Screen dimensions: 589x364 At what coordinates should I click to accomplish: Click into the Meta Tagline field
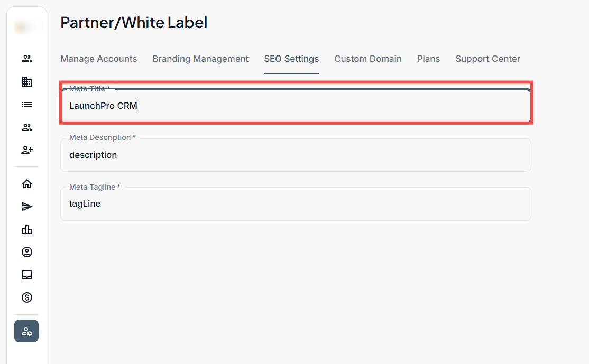click(x=296, y=204)
